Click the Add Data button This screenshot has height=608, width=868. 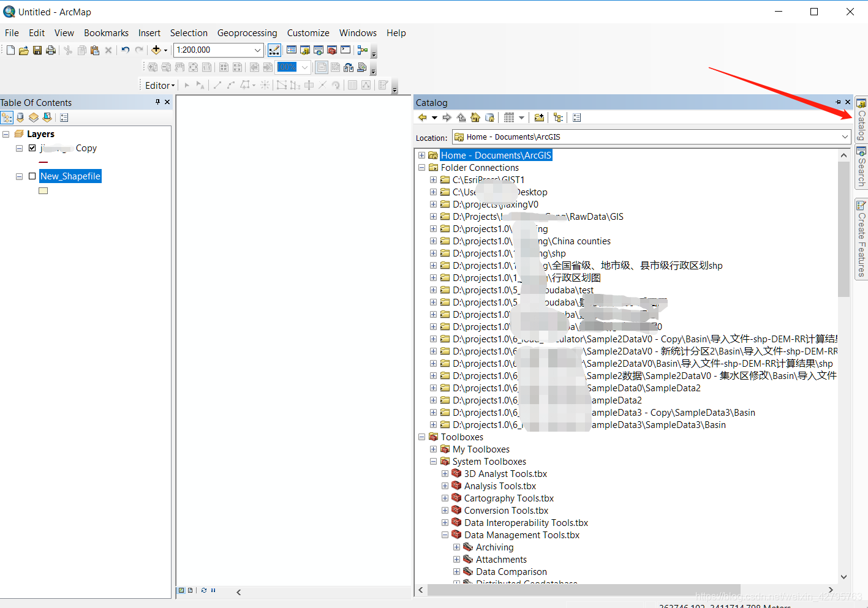[x=156, y=50]
